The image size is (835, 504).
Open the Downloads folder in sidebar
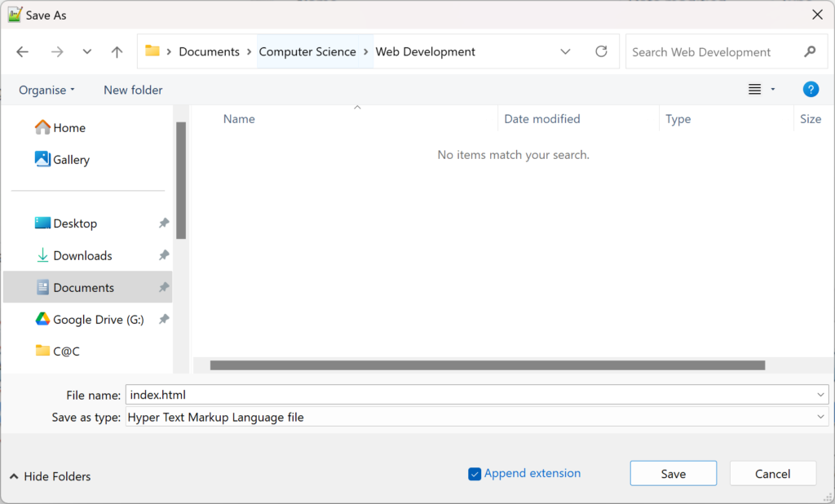[x=82, y=255]
